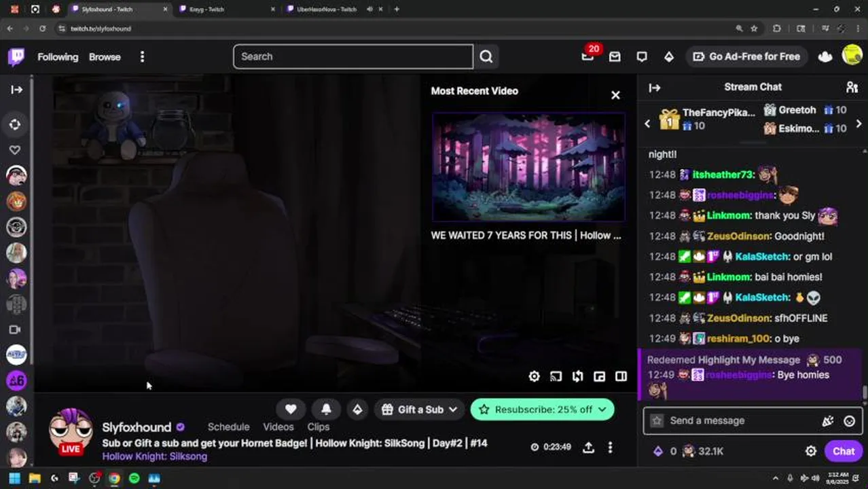Screen dimensions: 868x489
Task: Click the search magnifier button
Action: 486,56
